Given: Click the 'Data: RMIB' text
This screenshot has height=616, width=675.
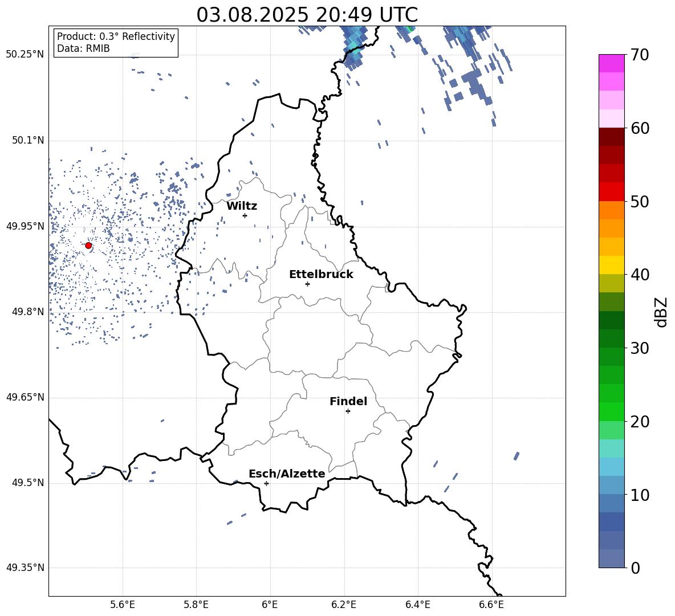Looking at the screenshot, I should tap(83, 48).
